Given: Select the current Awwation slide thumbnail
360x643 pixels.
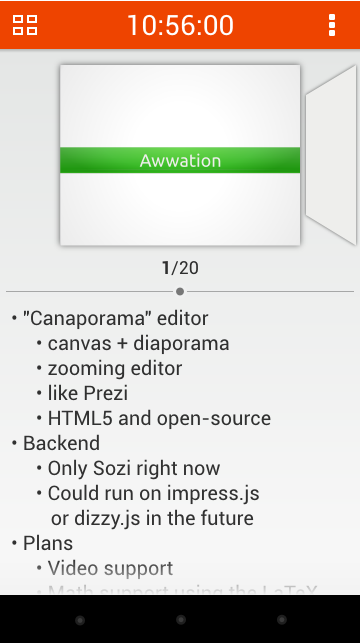Looking at the screenshot, I should (180, 155).
